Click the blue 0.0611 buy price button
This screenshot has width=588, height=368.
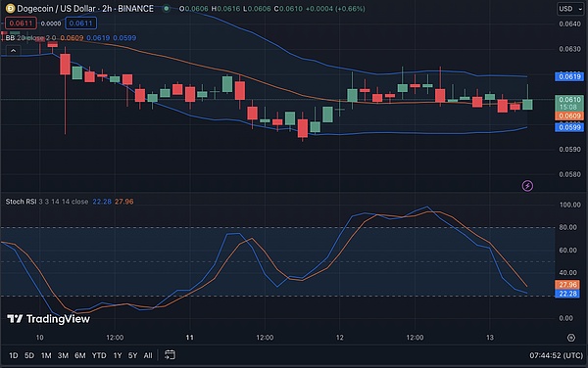tap(80, 23)
